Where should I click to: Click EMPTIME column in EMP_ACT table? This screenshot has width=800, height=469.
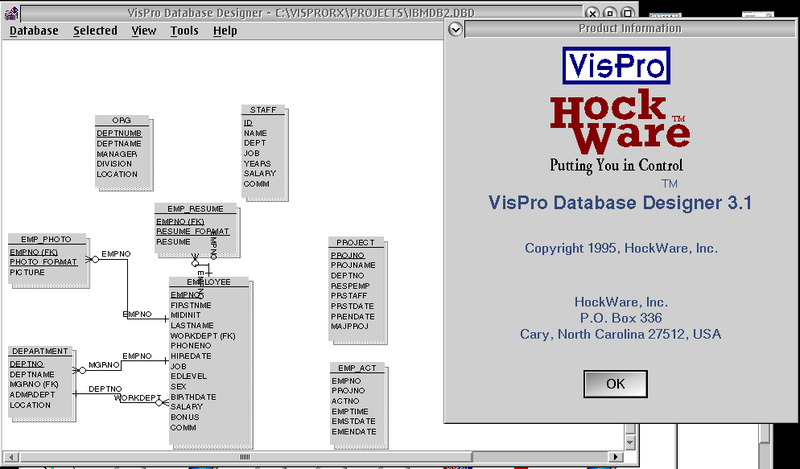350,411
